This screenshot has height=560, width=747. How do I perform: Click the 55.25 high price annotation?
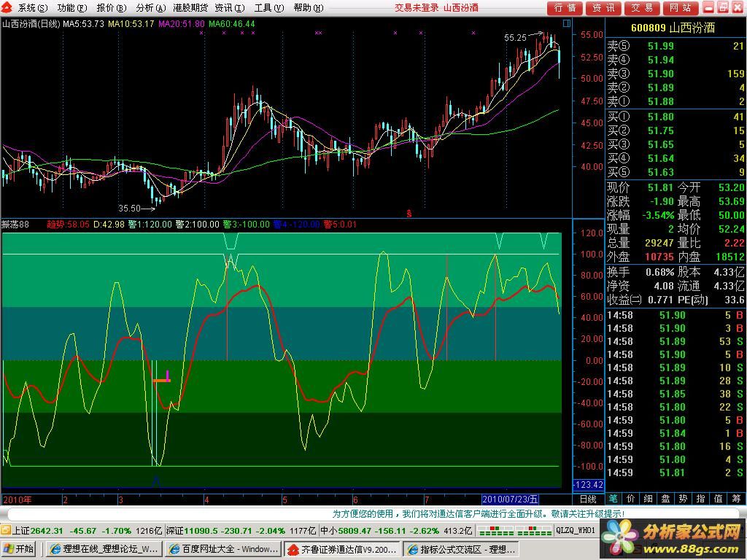pyautogui.click(x=516, y=38)
